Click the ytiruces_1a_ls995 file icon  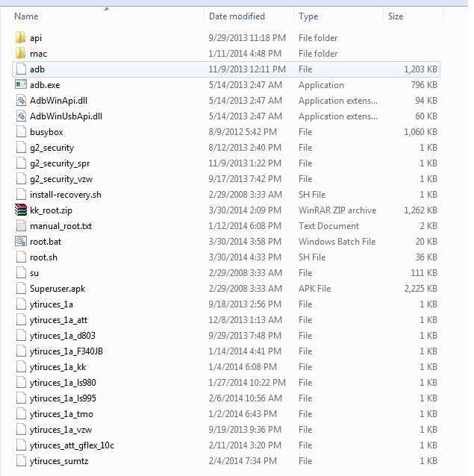pos(21,398)
